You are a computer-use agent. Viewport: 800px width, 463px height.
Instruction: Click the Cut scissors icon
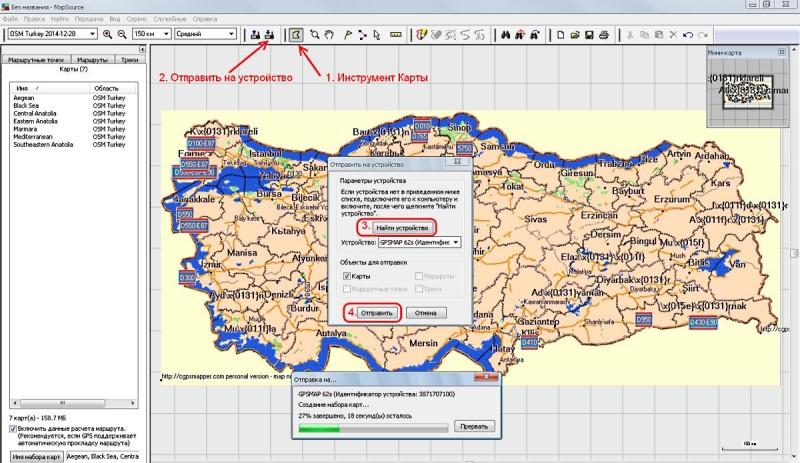click(630, 35)
